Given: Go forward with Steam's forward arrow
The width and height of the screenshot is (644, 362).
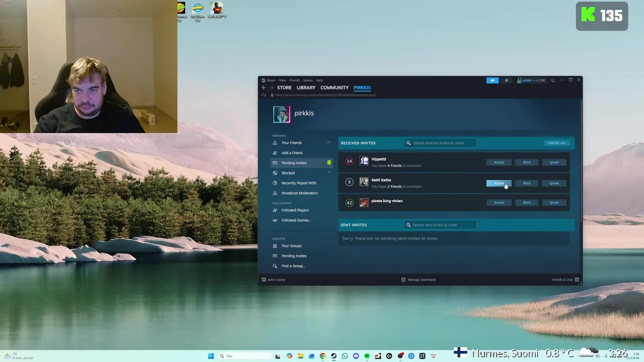Looking at the screenshot, I should 271,87.
